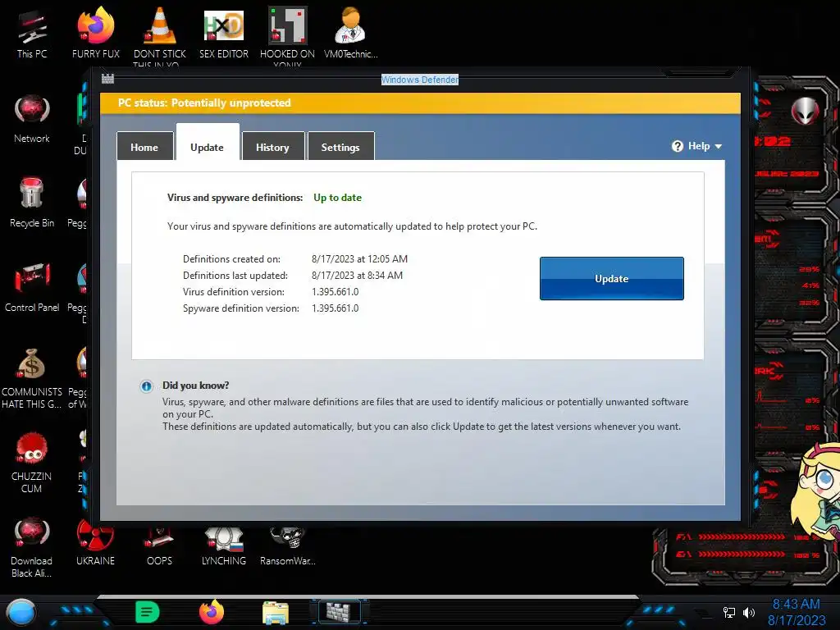Open Download Black Ali shortcut
The image size is (840, 630).
32,547
